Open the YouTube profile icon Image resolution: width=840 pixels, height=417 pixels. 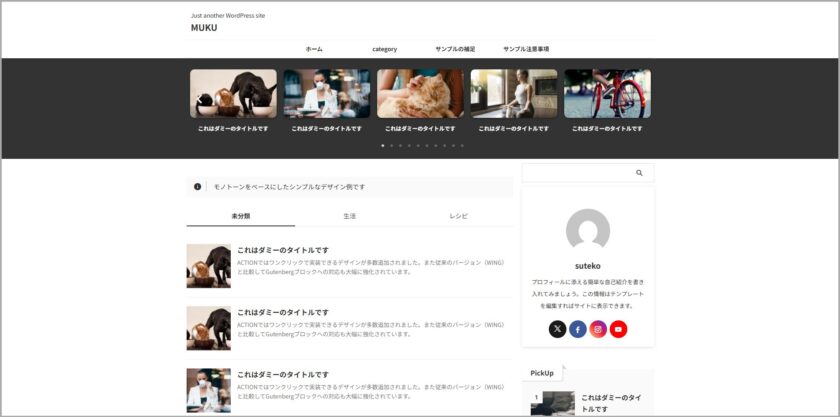tap(618, 329)
